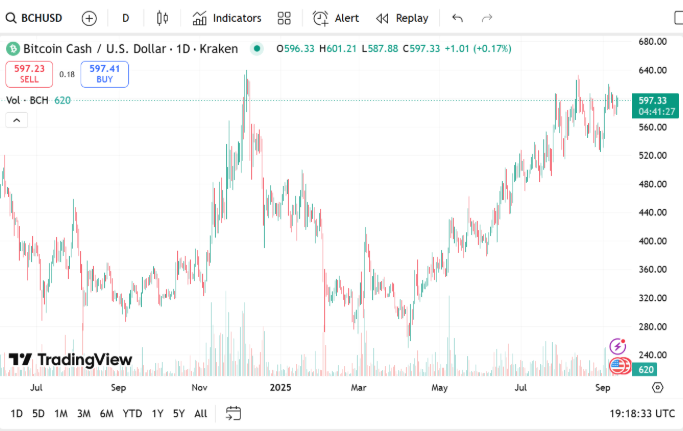Redo last chart action
This screenshot has width=683, height=431.
tap(487, 18)
